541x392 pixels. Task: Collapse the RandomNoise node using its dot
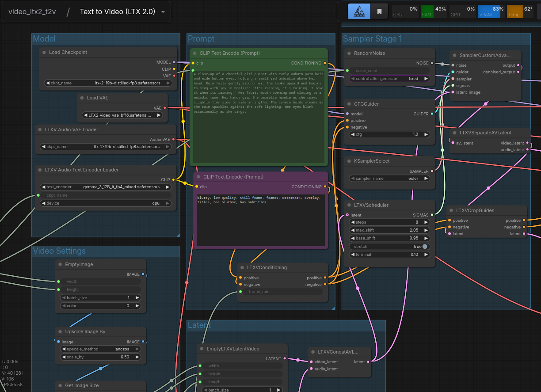(x=349, y=53)
